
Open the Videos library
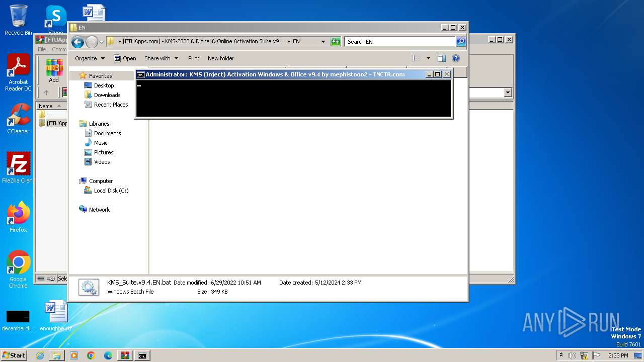(x=97, y=162)
